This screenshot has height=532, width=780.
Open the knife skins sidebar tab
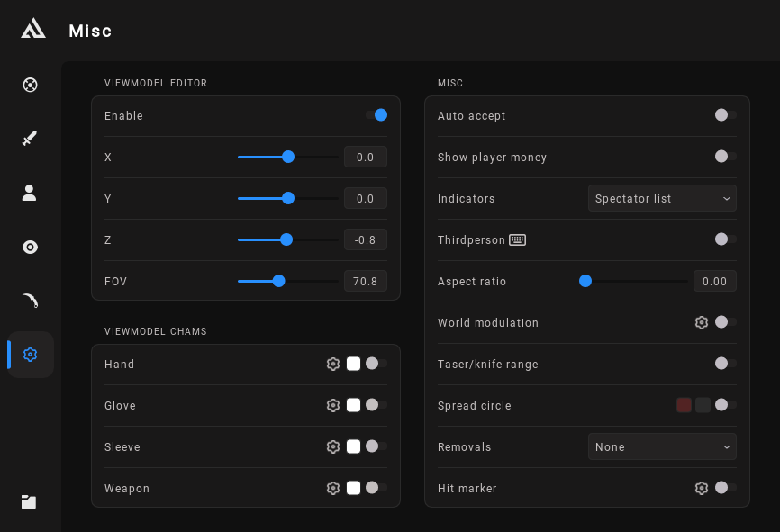click(30, 301)
